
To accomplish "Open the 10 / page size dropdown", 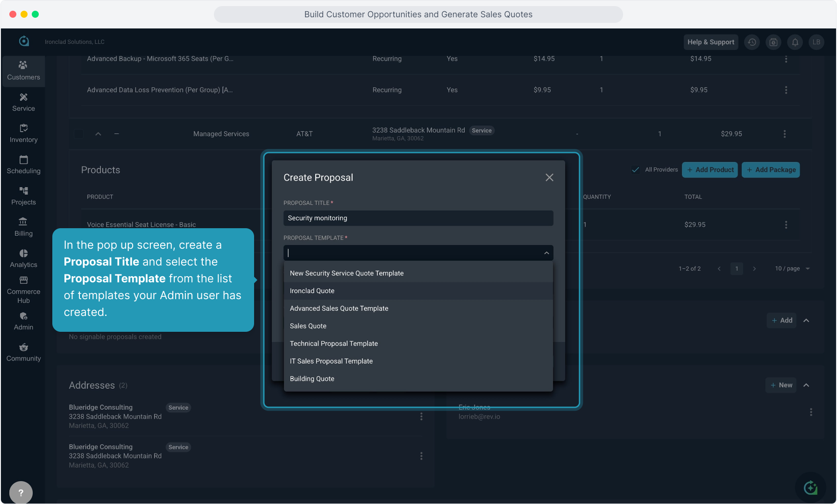I will coord(792,268).
